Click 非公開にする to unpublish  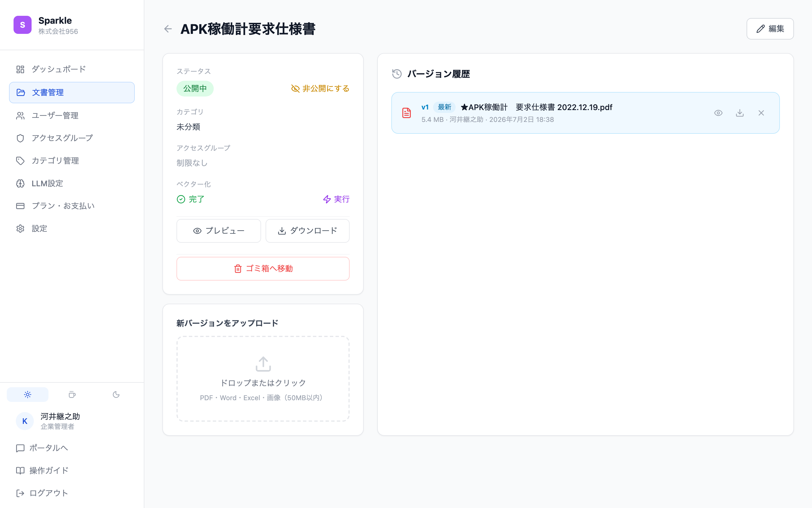(x=320, y=88)
